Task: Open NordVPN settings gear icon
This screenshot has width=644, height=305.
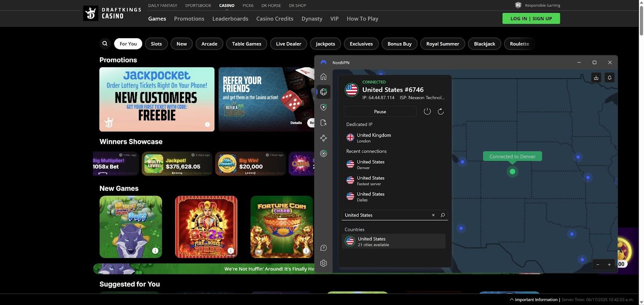Action: point(323,263)
